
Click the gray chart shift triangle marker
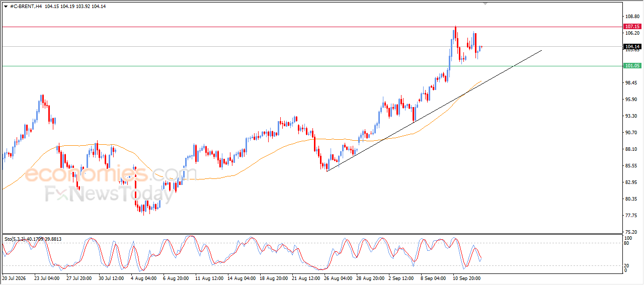[485, 4]
